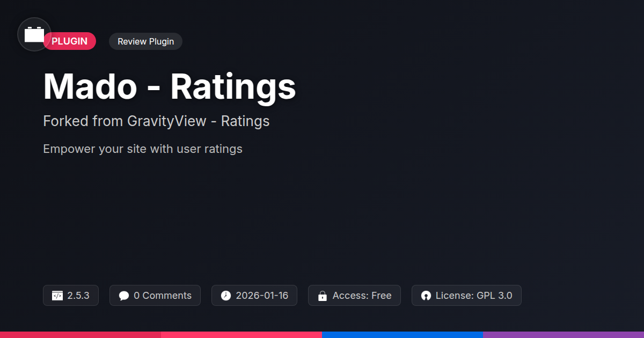Click the red PLUGIN badge

[70, 41]
